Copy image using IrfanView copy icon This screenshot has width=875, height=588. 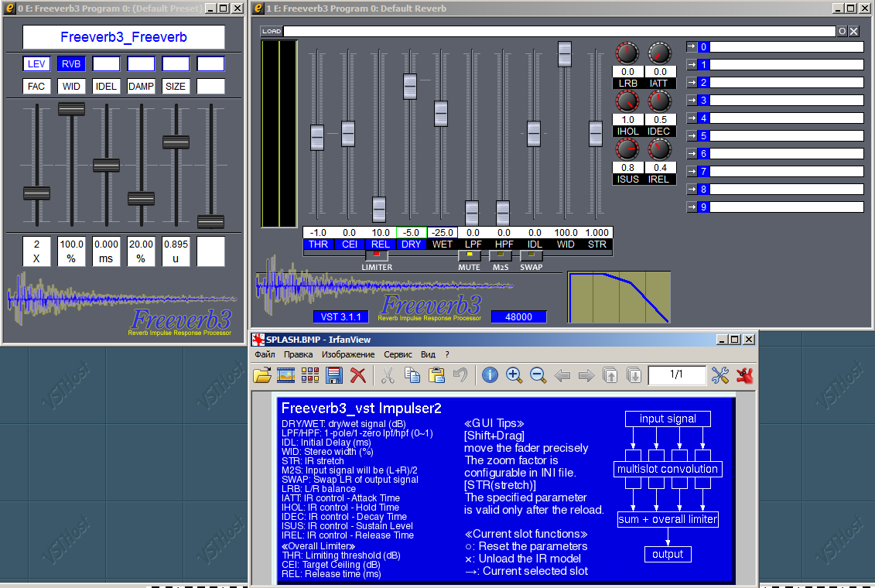click(x=412, y=375)
